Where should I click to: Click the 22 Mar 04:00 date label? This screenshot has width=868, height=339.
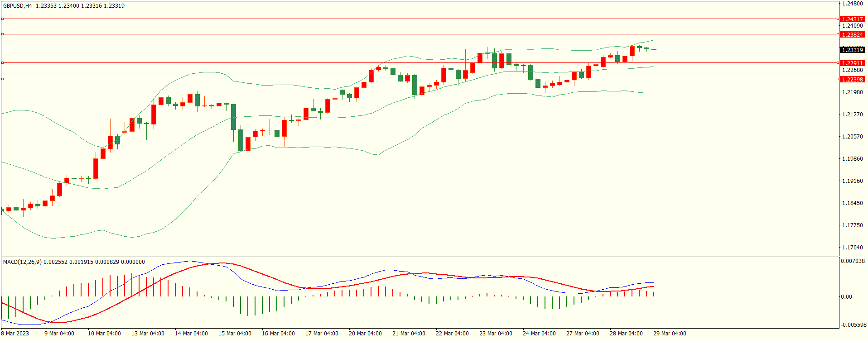(x=452, y=334)
